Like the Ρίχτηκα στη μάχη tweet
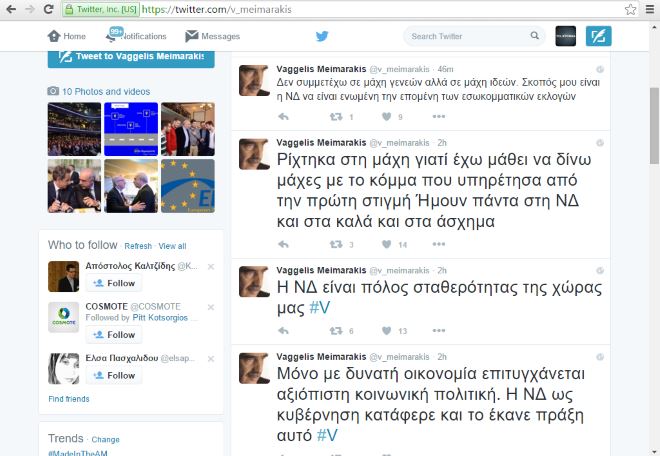 coord(386,244)
